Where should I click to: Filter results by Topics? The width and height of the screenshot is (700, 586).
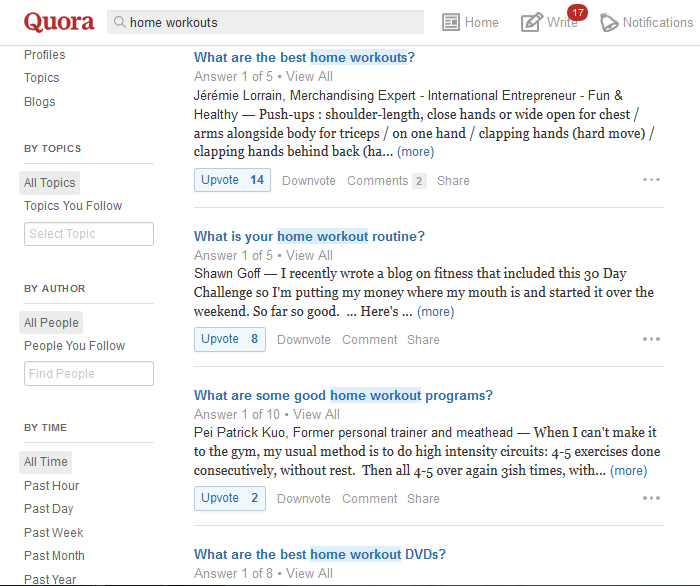[42, 78]
